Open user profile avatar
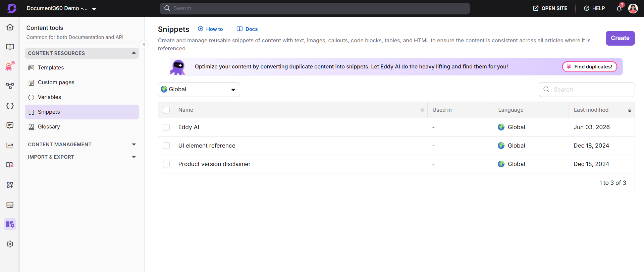644x272 pixels. click(x=633, y=8)
